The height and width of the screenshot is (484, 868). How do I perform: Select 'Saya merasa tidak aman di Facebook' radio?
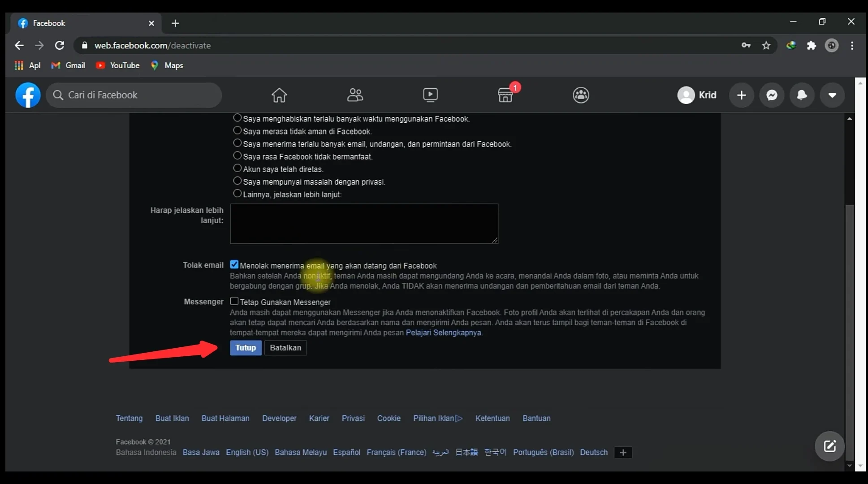237,130
